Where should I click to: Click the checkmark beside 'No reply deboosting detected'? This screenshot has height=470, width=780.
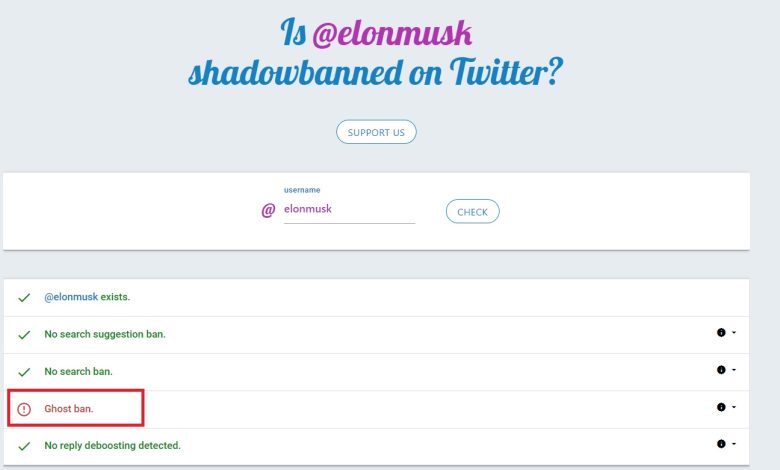[24, 445]
